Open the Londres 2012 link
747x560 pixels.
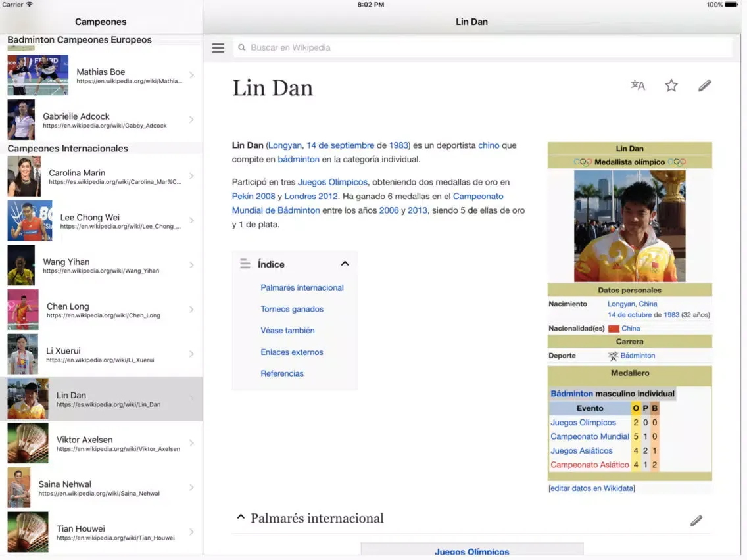point(310,196)
